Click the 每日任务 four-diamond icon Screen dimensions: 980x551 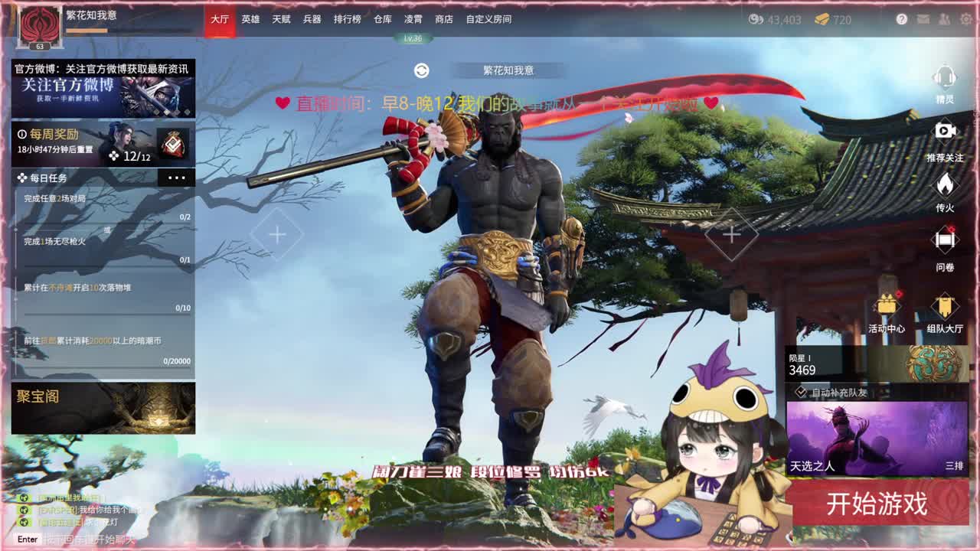coord(21,178)
